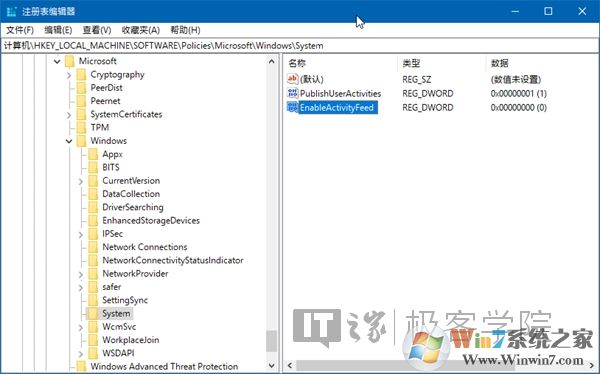The image size is (600, 374).
Task: Click the IPSec folder icon
Action: click(x=93, y=234)
